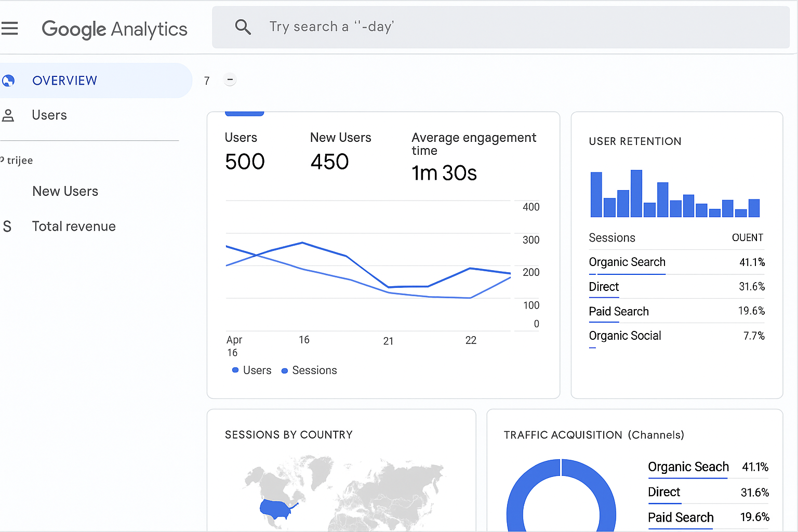The height and width of the screenshot is (532, 798).
Task: Click the Overview globe icon
Action: pos(8,81)
